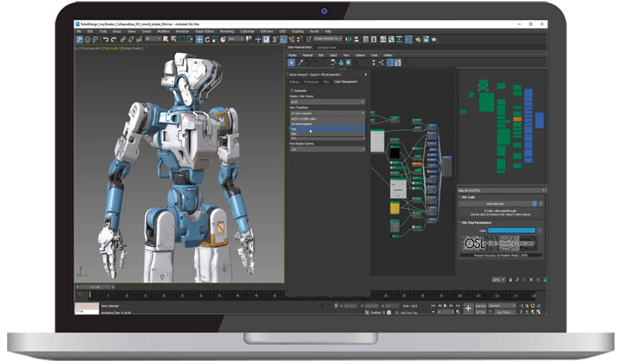Open the Create Selection Set dropdown
The image size is (621, 364).
pos(328,39)
